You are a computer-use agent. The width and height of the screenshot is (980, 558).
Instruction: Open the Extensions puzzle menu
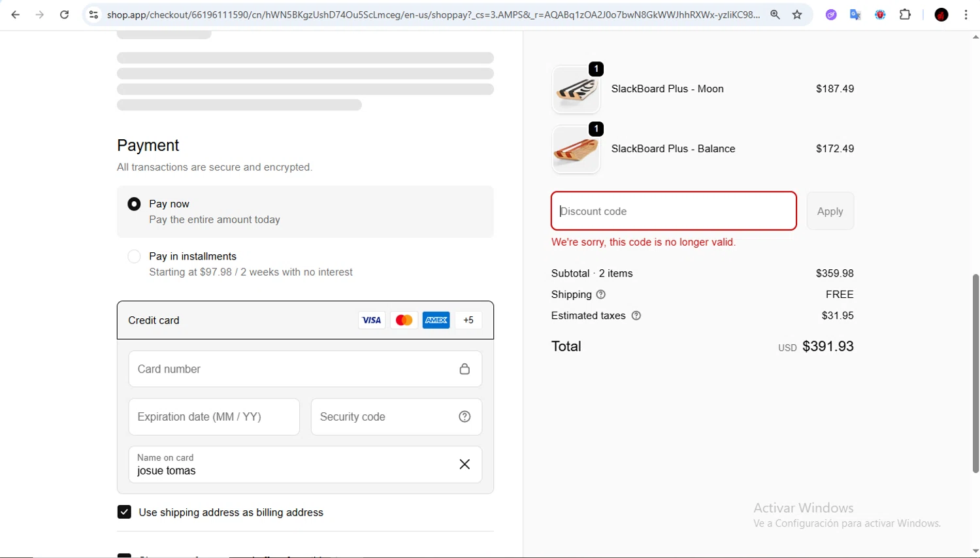click(905, 14)
